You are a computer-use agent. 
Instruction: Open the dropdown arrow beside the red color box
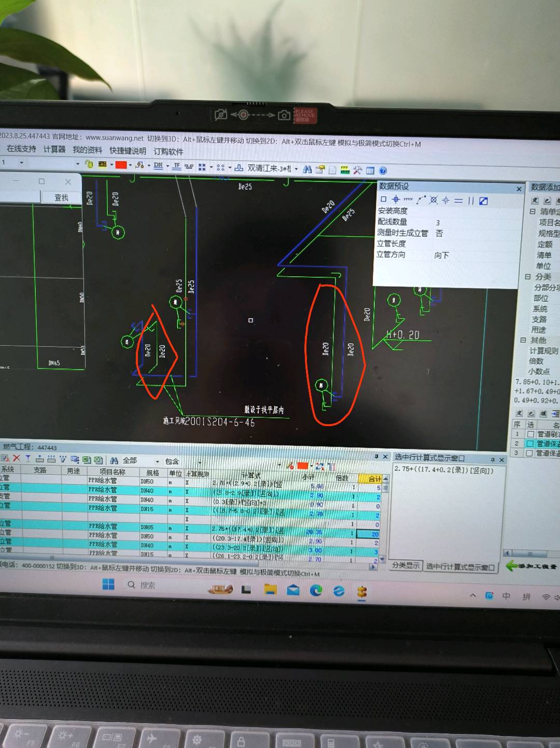130,165
